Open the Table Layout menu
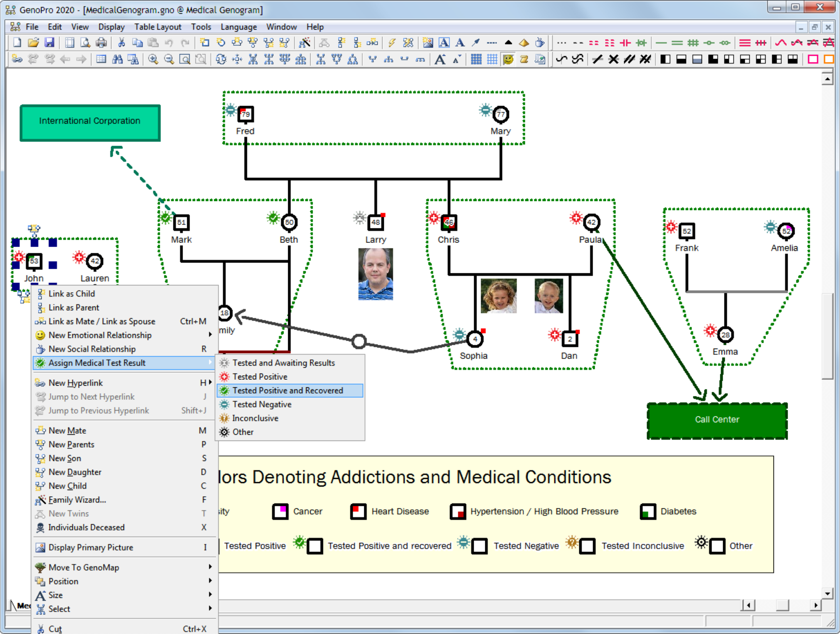The height and width of the screenshot is (634, 840). 158,27
